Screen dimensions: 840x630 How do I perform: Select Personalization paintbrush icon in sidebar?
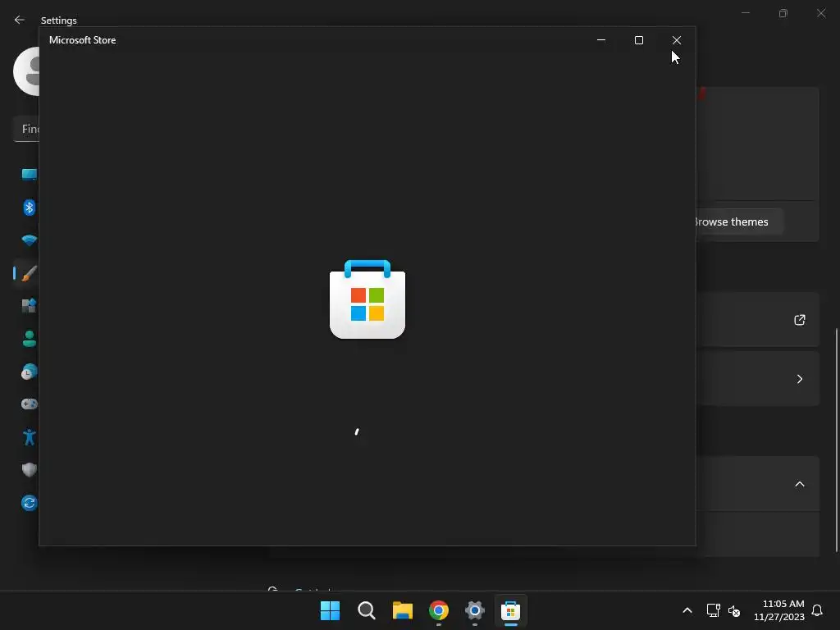click(30, 273)
